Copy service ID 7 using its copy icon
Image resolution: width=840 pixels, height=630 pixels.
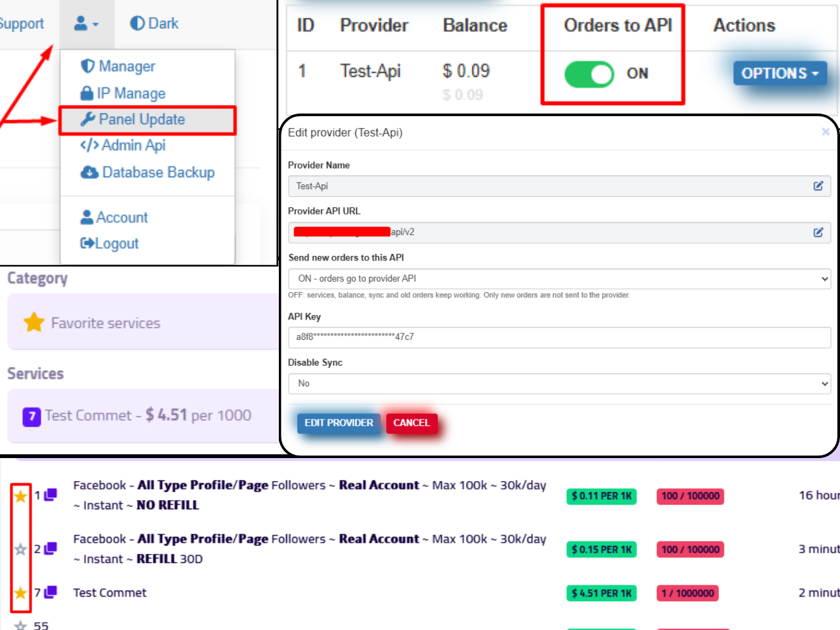pyautogui.click(x=51, y=592)
